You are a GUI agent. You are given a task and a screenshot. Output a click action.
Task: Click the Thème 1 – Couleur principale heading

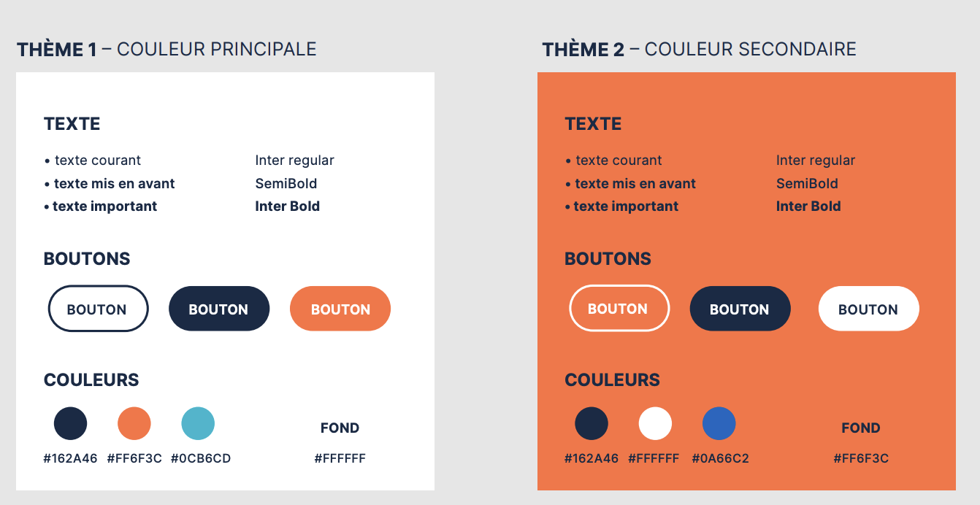(166, 50)
